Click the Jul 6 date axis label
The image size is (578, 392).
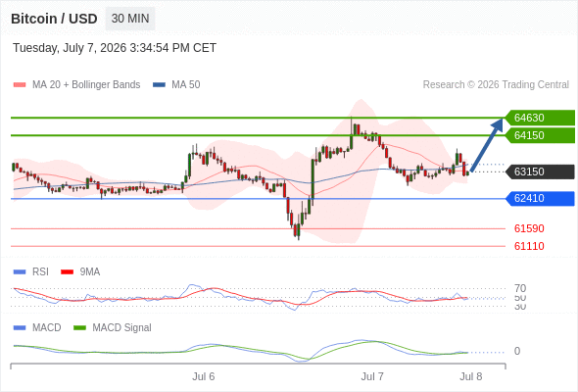pyautogui.click(x=203, y=376)
